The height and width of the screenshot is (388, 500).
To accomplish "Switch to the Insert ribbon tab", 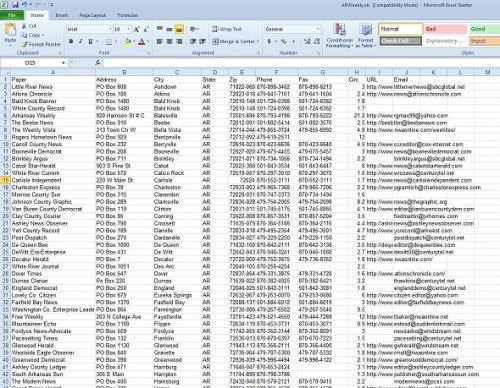I will click(x=61, y=15).
